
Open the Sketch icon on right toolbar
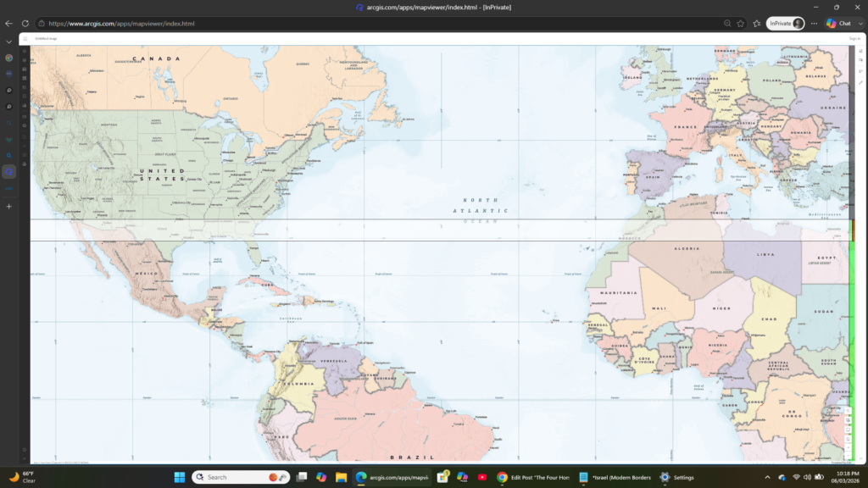861,71
